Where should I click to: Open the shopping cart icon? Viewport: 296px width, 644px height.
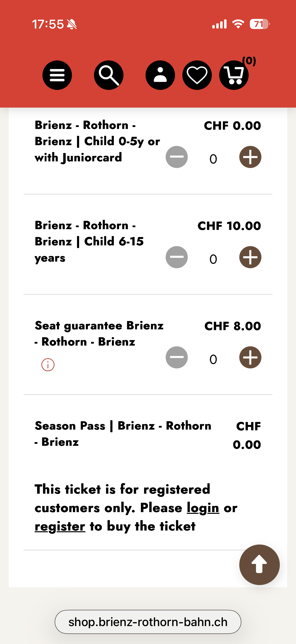click(x=234, y=75)
